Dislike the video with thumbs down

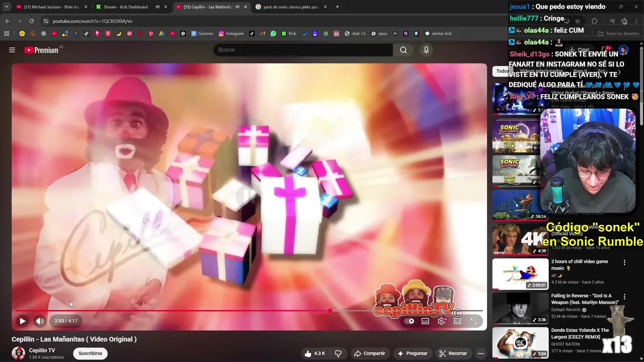tap(338, 353)
